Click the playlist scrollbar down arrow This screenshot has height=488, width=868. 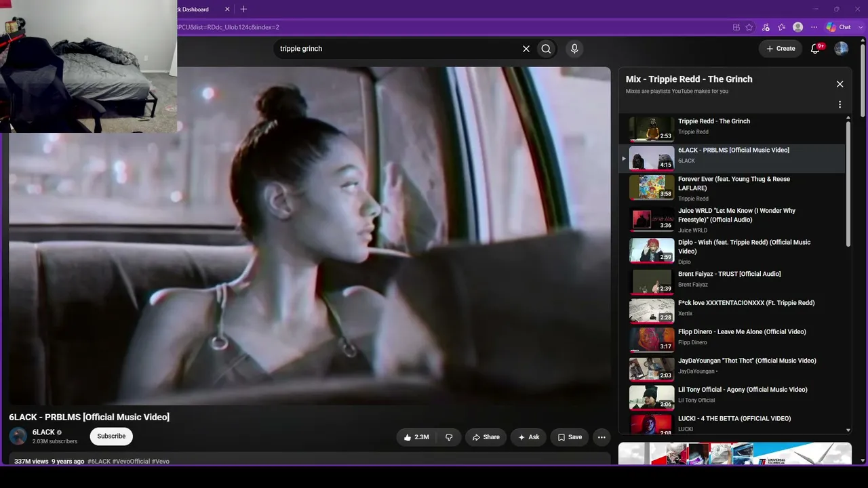tap(848, 430)
